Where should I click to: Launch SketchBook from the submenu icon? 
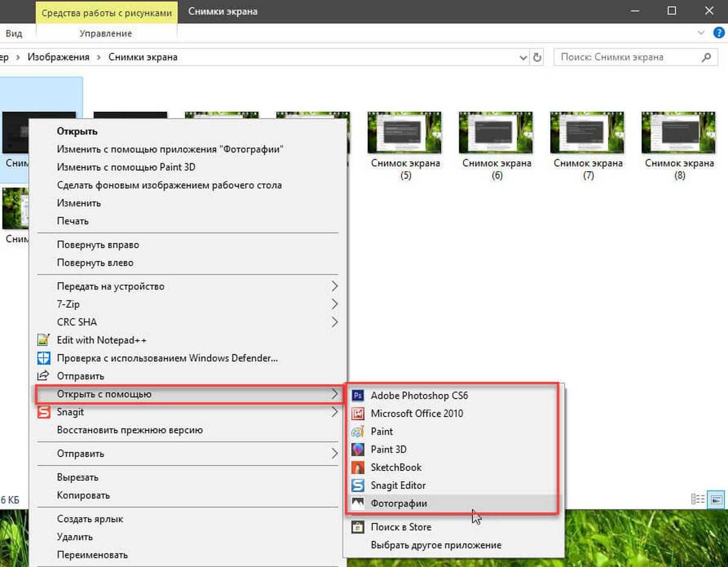pyautogui.click(x=358, y=467)
